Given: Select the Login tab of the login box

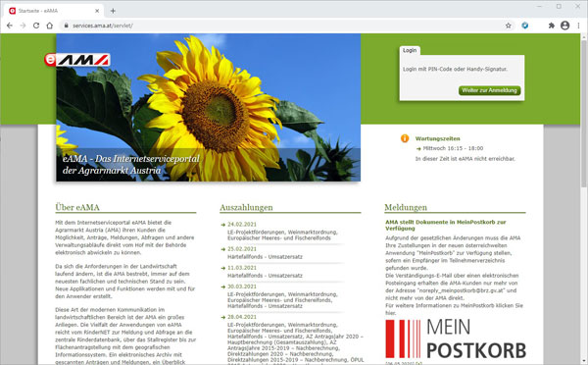Looking at the screenshot, I should pyautogui.click(x=410, y=50).
